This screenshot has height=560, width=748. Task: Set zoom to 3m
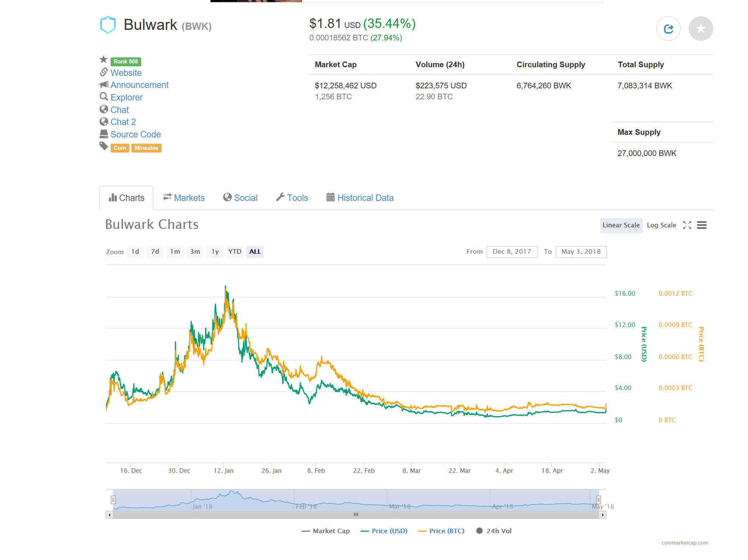[x=195, y=252]
